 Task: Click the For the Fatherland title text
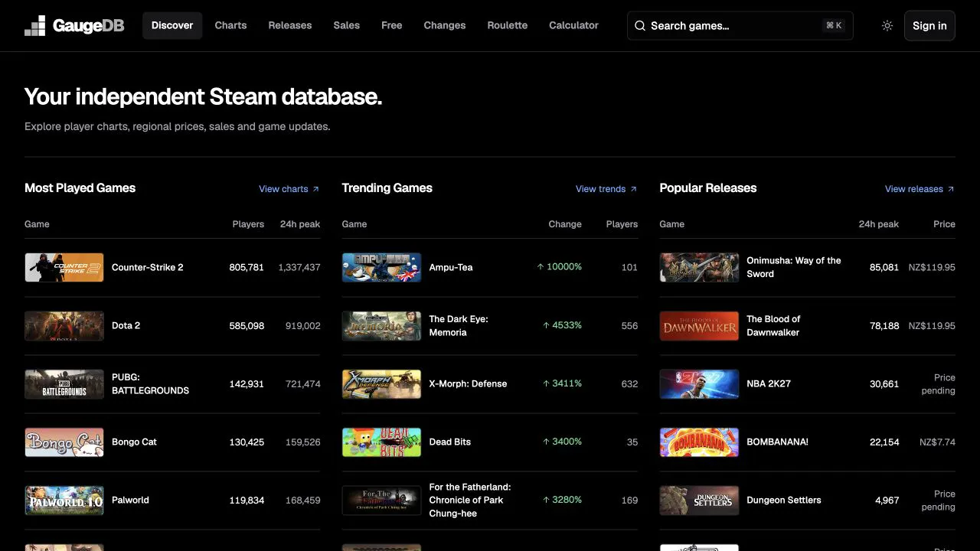click(470, 500)
